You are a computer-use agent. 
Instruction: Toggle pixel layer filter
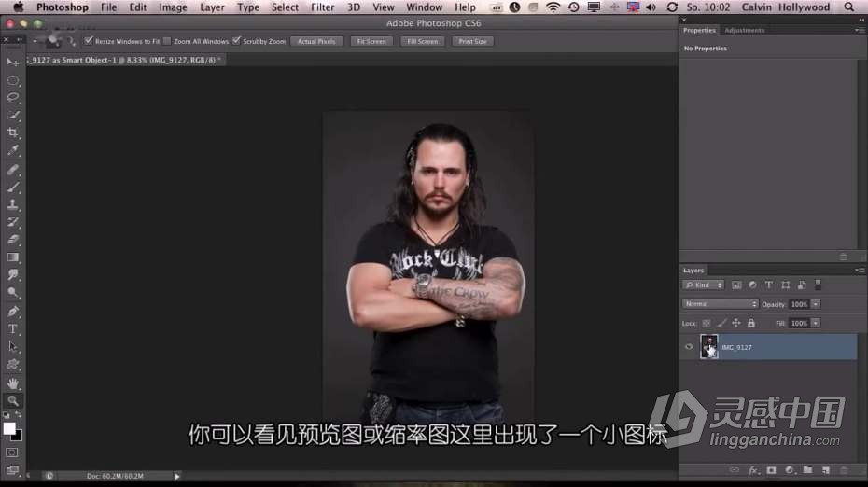[736, 285]
